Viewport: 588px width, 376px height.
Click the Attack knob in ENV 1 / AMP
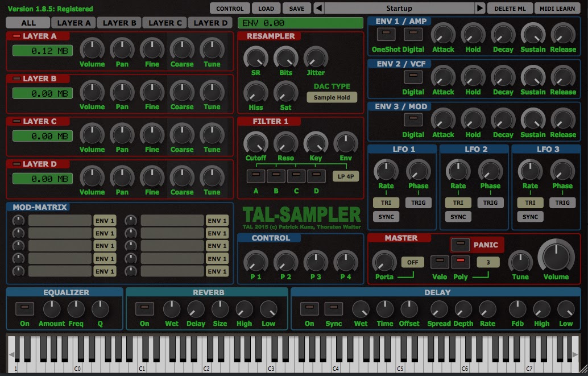443,35
